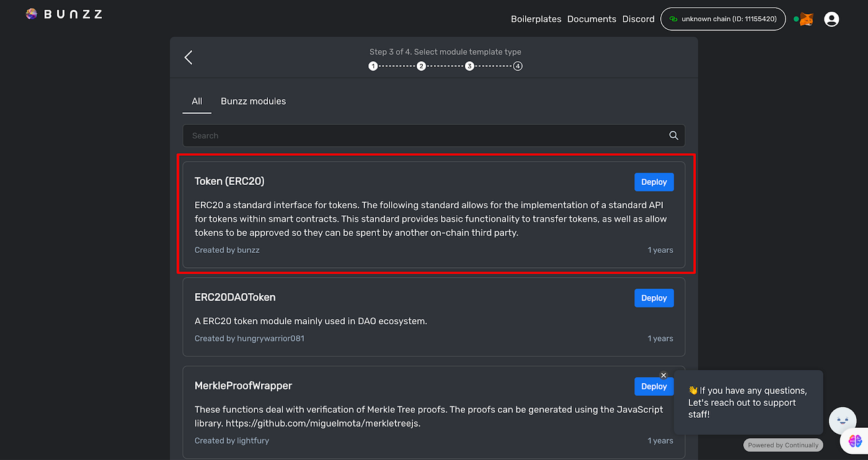Open the user profile avatar icon
This screenshot has height=460, width=868.
[831, 19]
